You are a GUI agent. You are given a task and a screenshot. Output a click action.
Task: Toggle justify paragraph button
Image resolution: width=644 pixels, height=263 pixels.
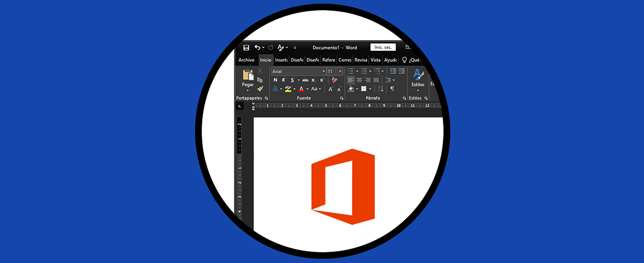376,80
